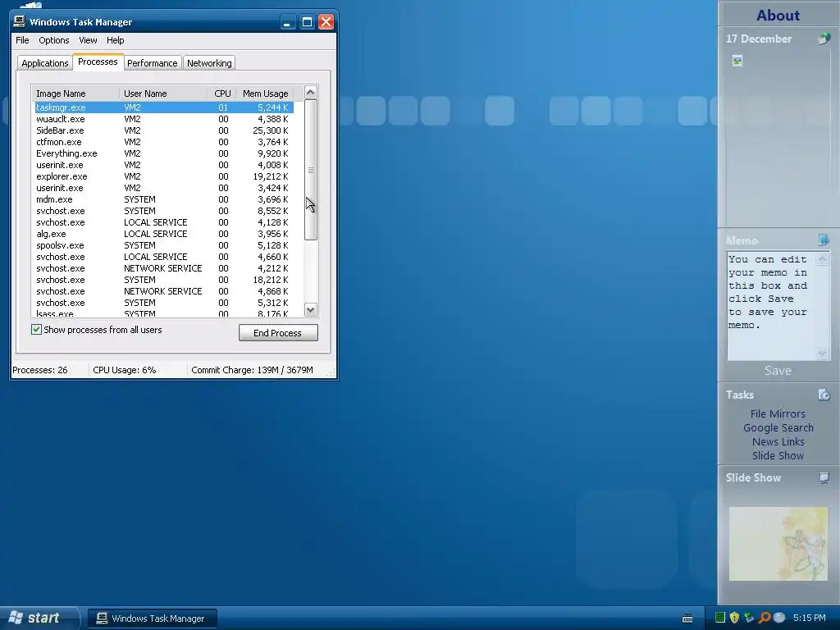Click the Slide Show panel screen icon

(x=824, y=478)
